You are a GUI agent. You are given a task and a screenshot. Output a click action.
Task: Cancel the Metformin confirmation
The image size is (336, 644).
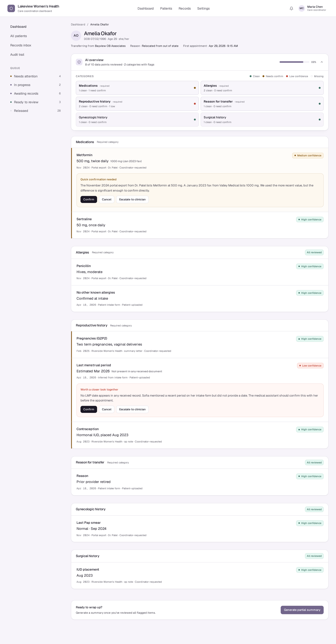pos(107,200)
